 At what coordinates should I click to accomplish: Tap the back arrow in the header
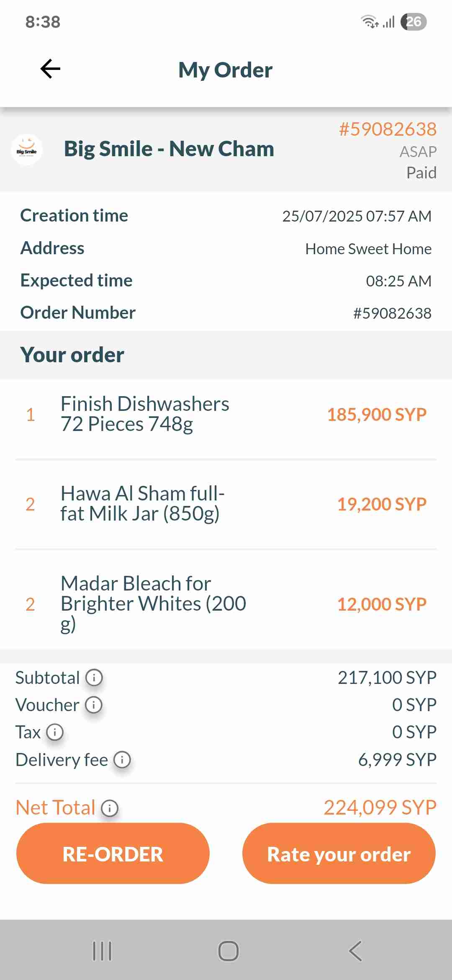coord(51,69)
